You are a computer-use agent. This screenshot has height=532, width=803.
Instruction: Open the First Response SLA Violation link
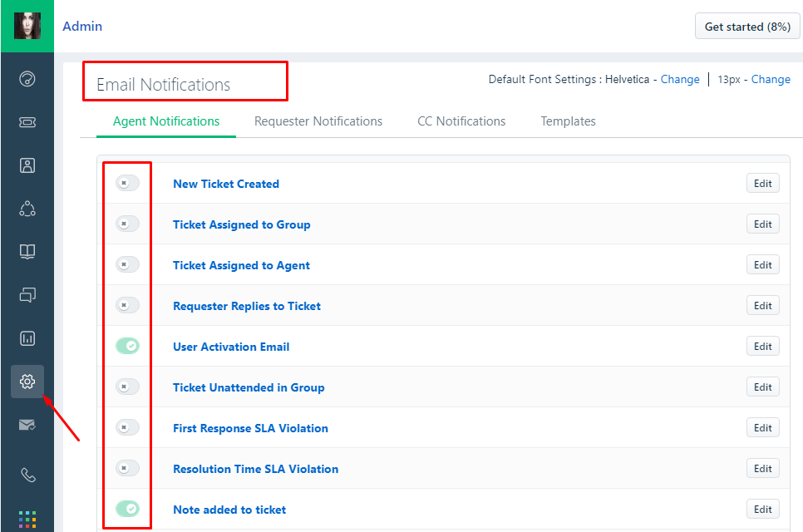[x=250, y=428]
